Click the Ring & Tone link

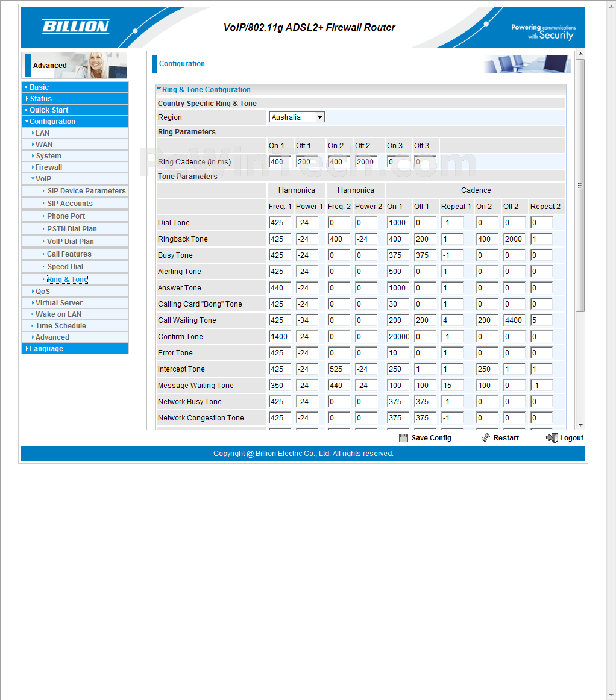pos(68,280)
